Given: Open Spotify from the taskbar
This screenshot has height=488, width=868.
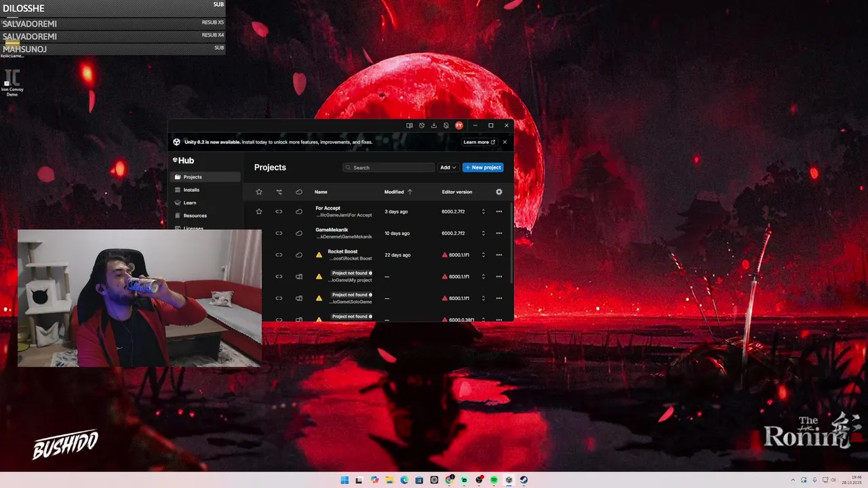Looking at the screenshot, I should [x=494, y=480].
